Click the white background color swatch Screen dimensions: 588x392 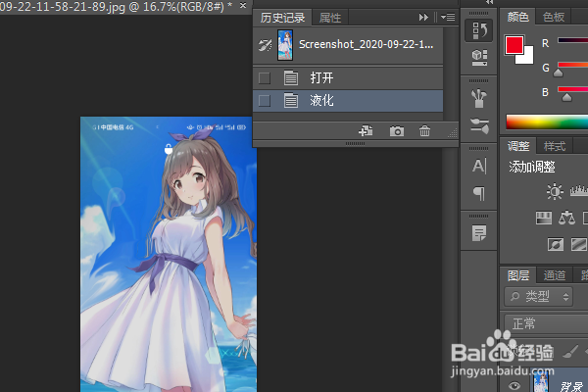(527, 57)
